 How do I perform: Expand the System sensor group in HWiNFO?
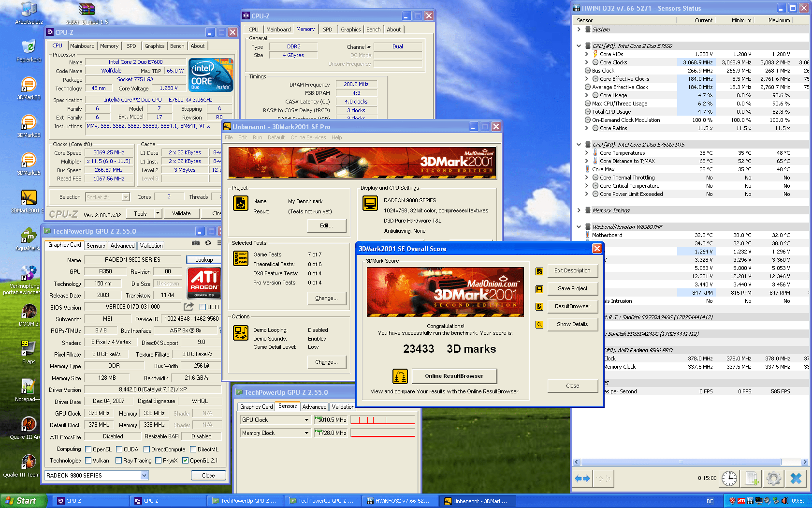coord(579,30)
